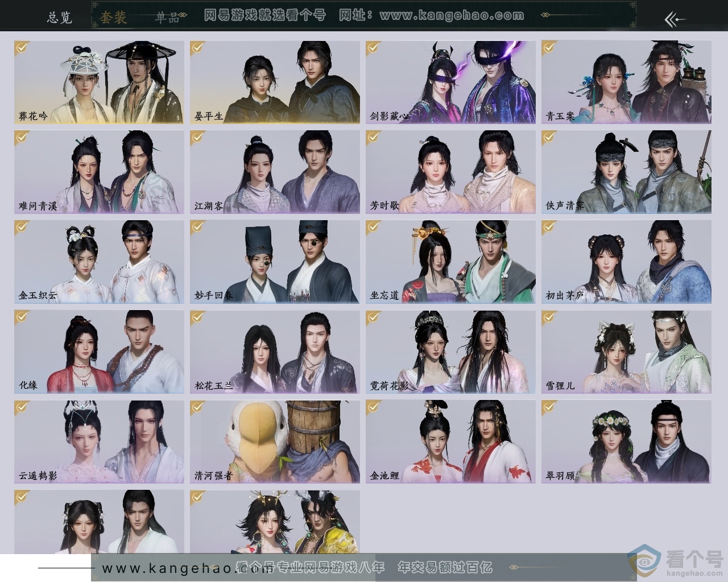The image size is (728, 582).
Task: Select the 难问青溪 outfit card
Action: click(x=99, y=172)
